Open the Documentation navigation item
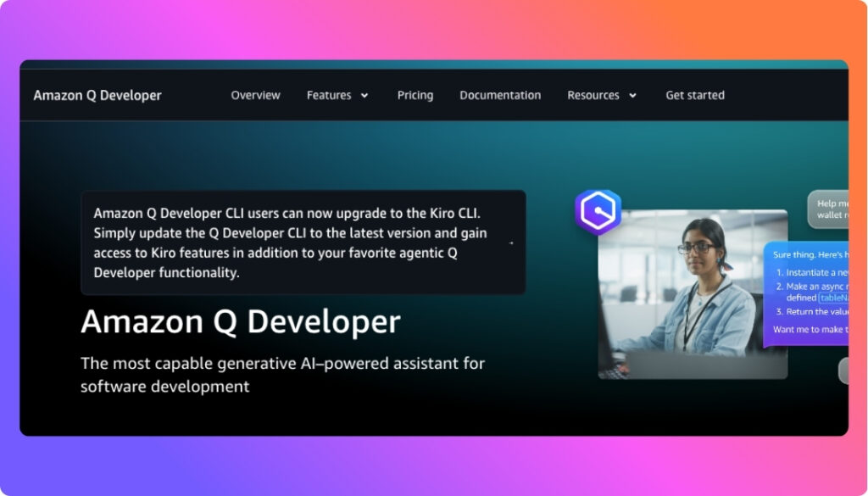 click(x=500, y=95)
